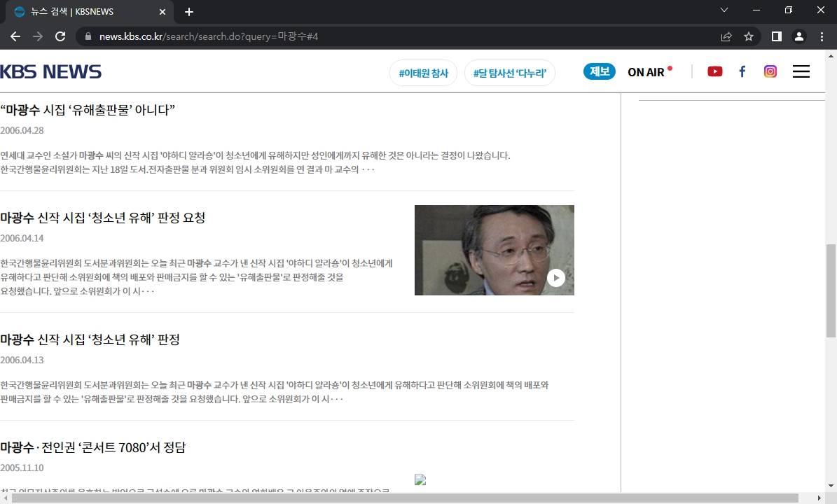Screen dimensions: 837x504
Task: Play video on 마광수 thumbnail
Action: (x=555, y=278)
